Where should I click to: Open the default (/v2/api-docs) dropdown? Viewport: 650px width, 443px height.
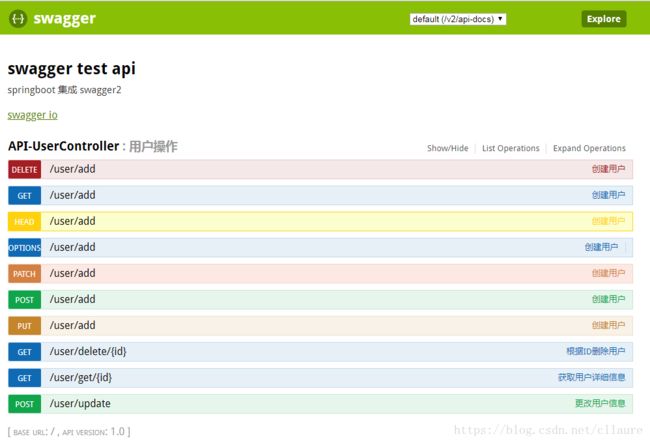(458, 19)
